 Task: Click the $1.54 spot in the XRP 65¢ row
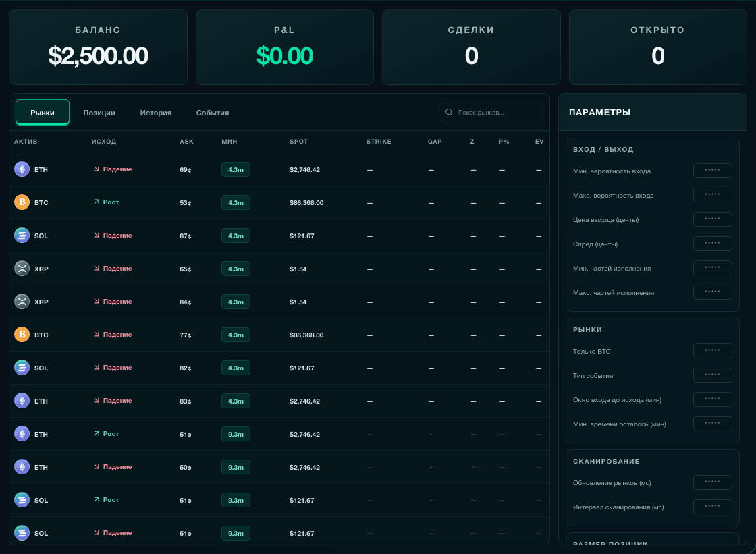[x=298, y=269]
